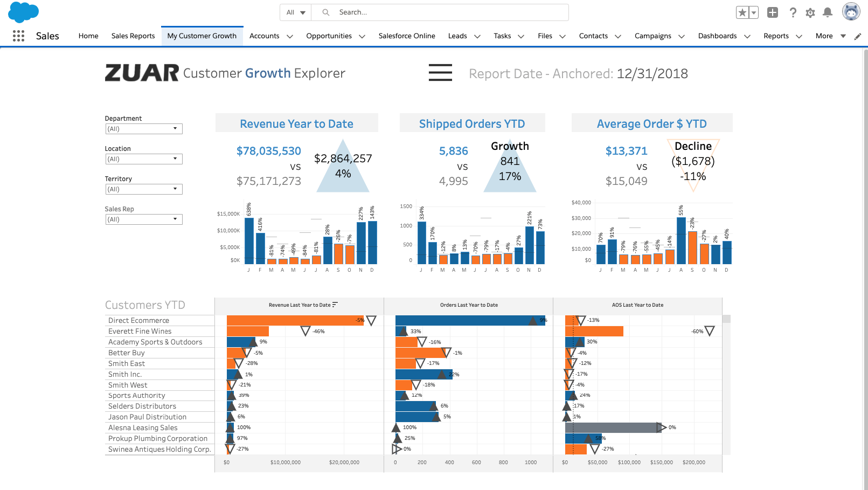Click the $13,371 average order value
The image size is (868, 490).
click(x=627, y=151)
